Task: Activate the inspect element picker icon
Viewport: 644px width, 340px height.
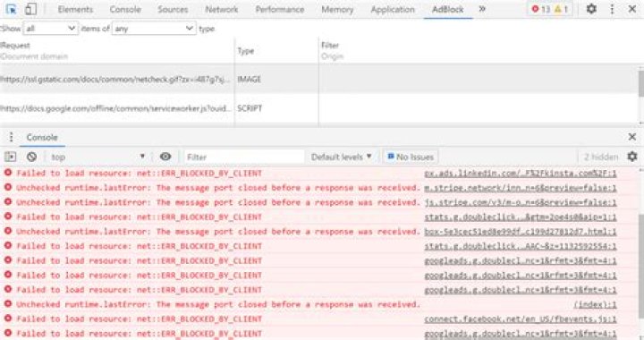Action: 11,9
